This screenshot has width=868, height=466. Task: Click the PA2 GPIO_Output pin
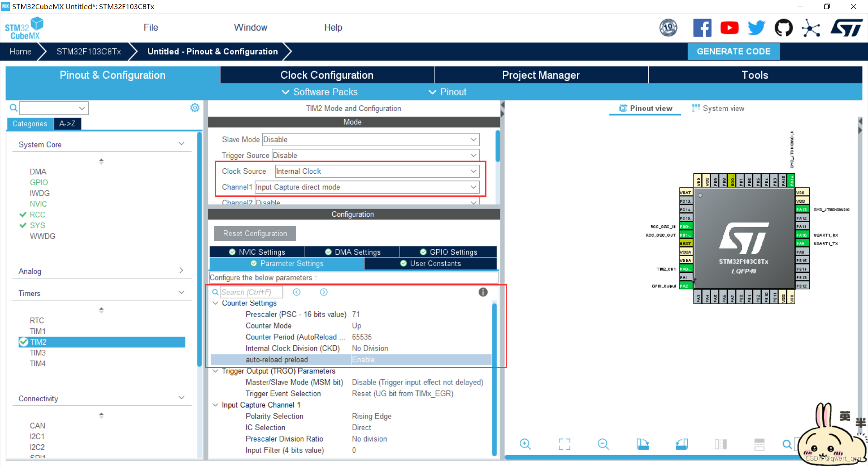pyautogui.click(x=686, y=286)
